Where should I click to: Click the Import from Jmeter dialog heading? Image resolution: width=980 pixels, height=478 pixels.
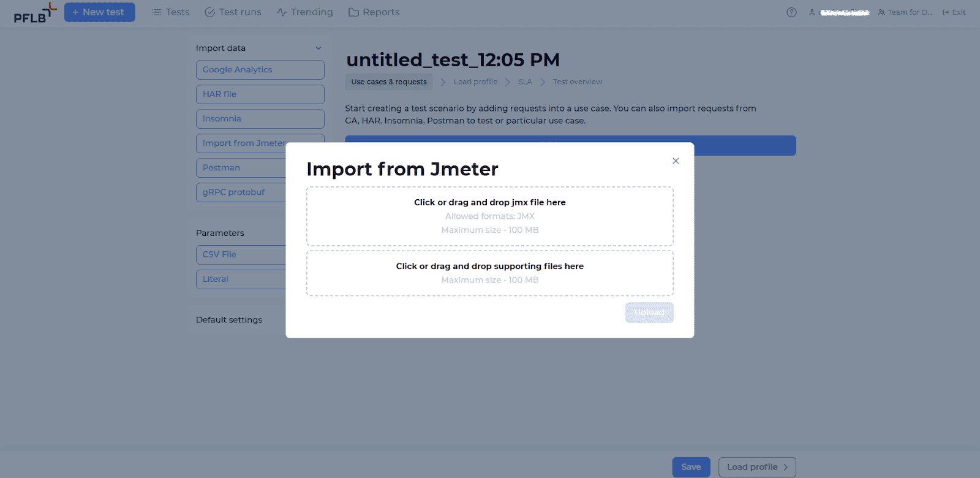tap(402, 169)
